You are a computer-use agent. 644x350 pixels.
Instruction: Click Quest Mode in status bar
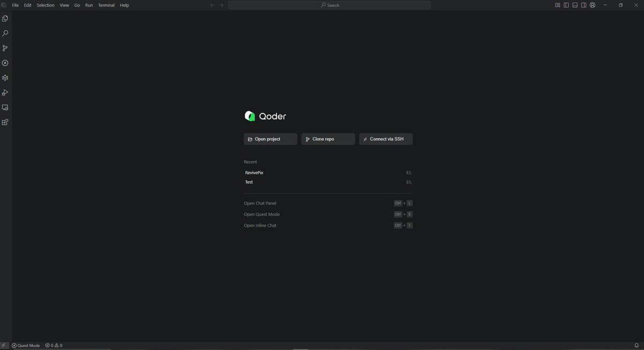coord(26,346)
